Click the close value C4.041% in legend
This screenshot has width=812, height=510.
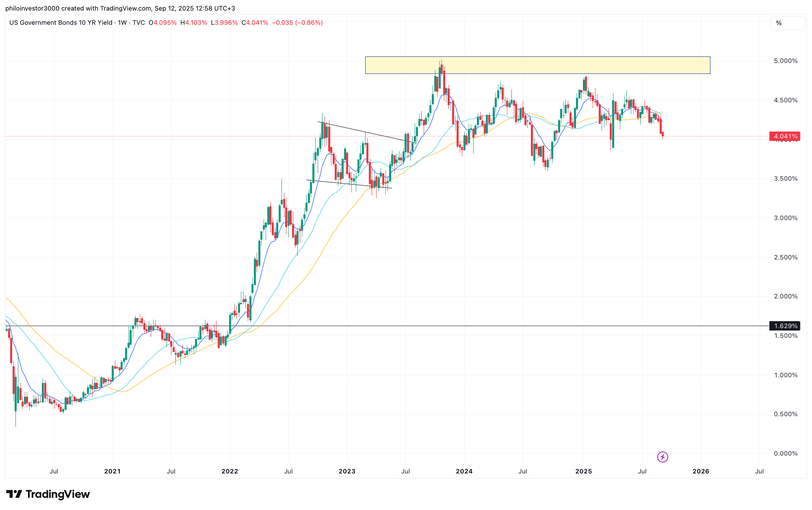point(255,23)
